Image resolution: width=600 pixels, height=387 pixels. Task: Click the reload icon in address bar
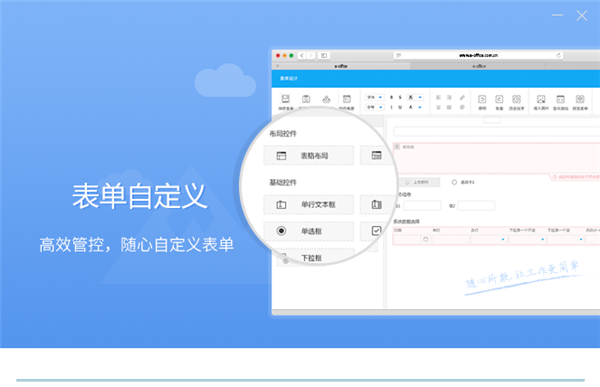tap(559, 56)
